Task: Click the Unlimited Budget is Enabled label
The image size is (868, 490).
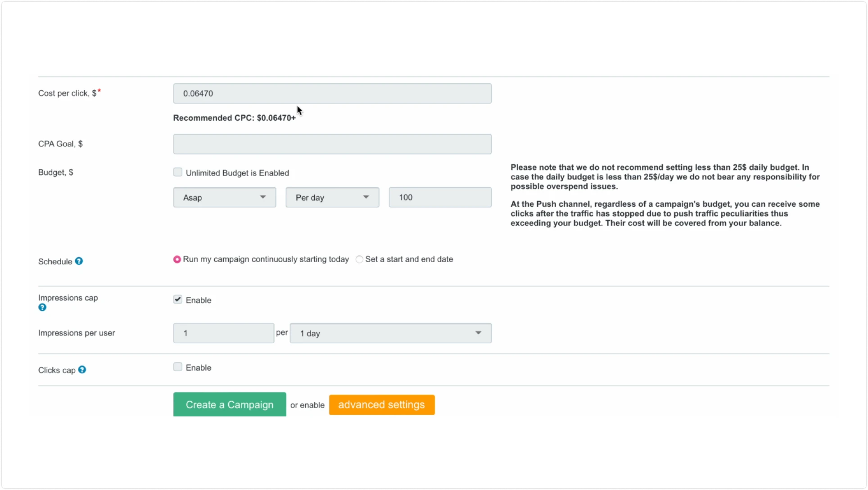Action: 237,173
